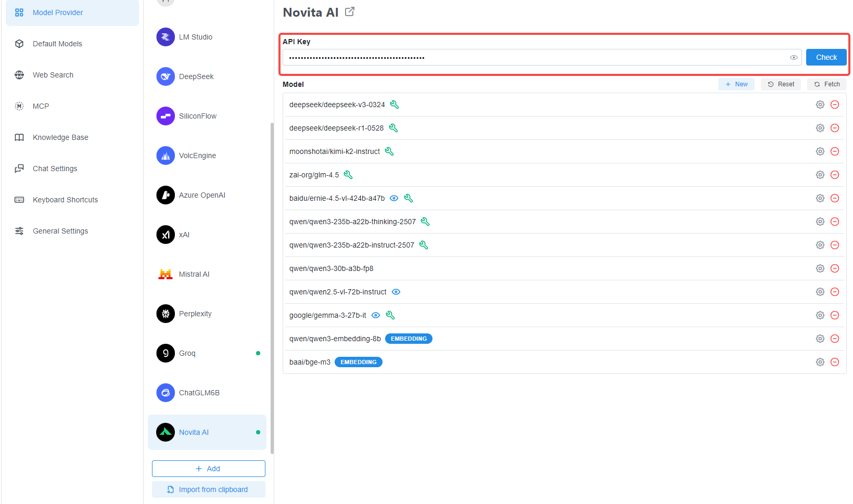Open settings for deepseek-v3-0324

coord(820,105)
